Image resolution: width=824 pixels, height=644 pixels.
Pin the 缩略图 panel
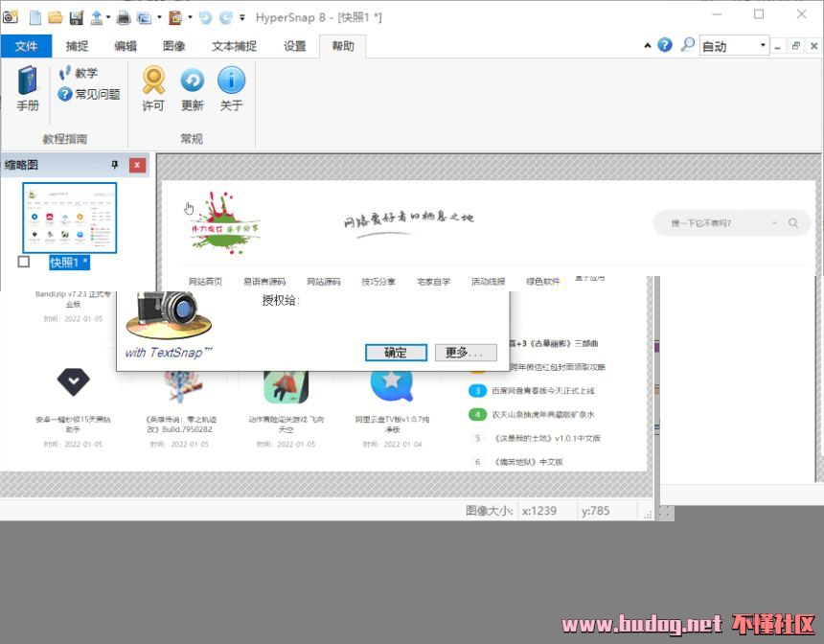pyautogui.click(x=115, y=165)
